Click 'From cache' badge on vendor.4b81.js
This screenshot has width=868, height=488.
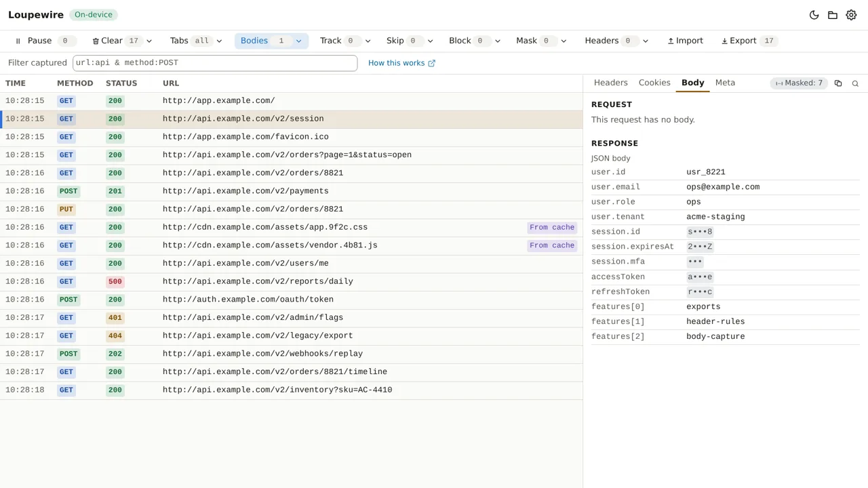pos(552,245)
